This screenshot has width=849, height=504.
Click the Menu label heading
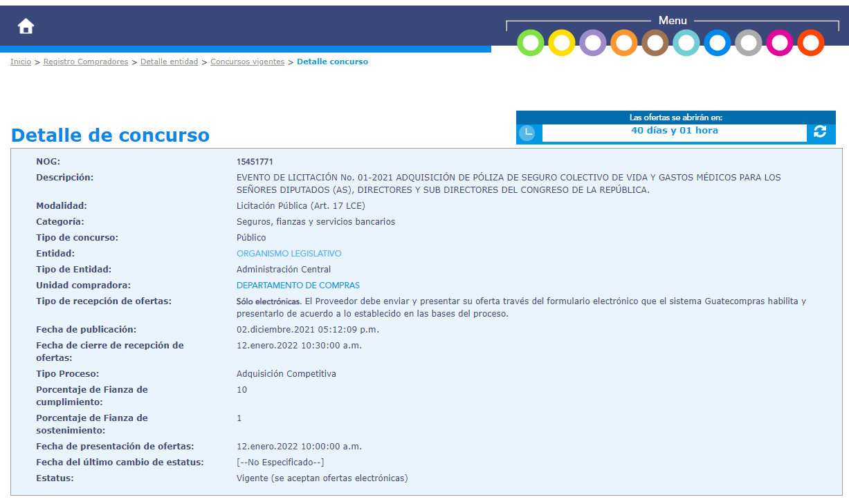pos(673,21)
